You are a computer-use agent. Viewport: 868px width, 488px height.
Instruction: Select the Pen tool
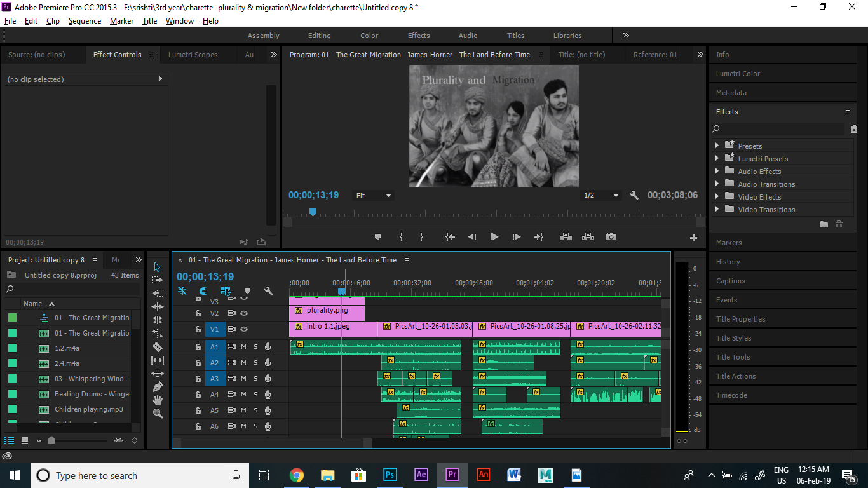pyautogui.click(x=158, y=387)
